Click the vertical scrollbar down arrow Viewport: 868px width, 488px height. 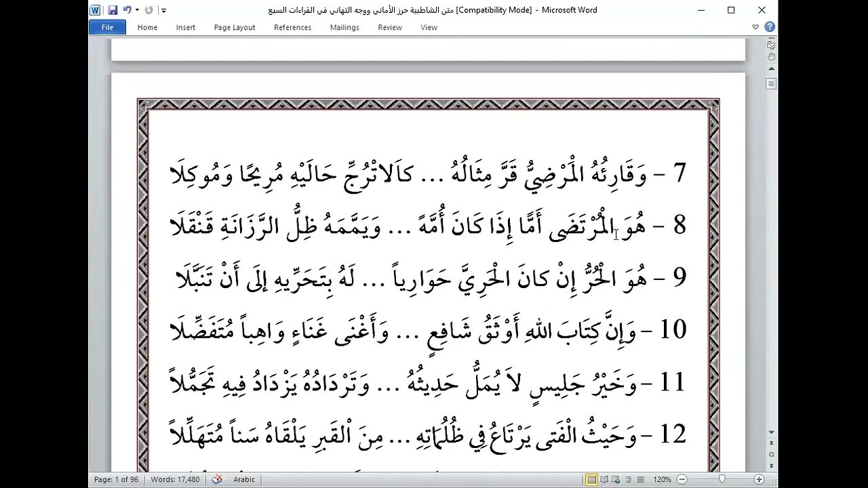coord(771,432)
